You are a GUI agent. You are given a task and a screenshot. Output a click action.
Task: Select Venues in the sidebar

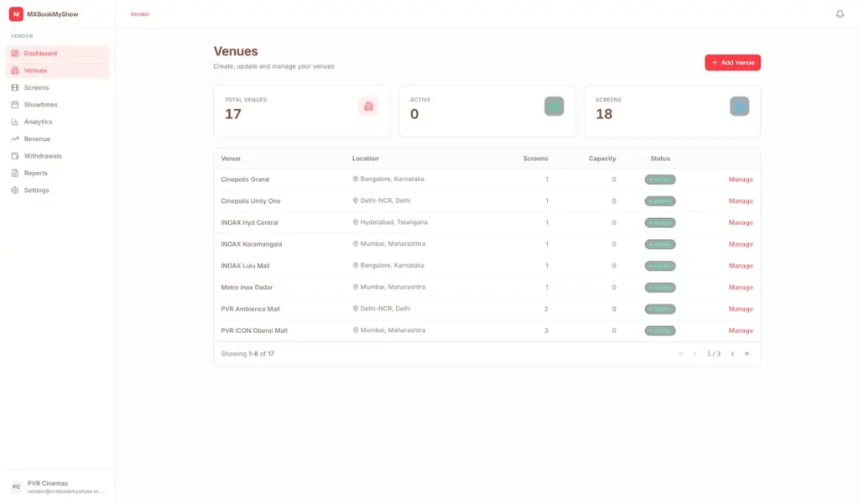tap(58, 70)
